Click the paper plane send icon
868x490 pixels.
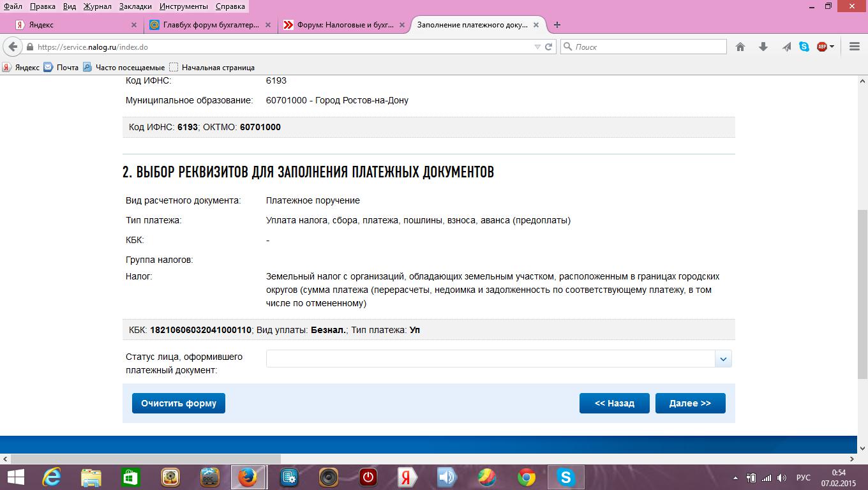[x=786, y=47]
